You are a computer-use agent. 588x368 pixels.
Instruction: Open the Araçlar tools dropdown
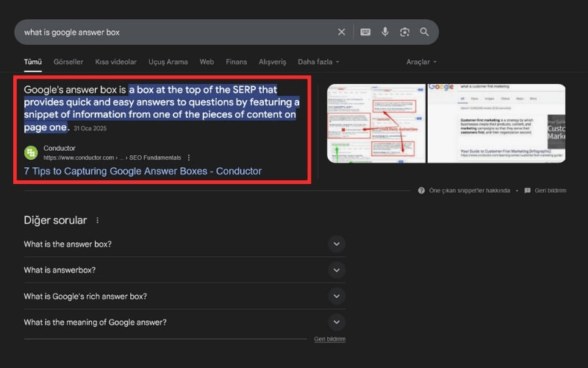point(421,62)
